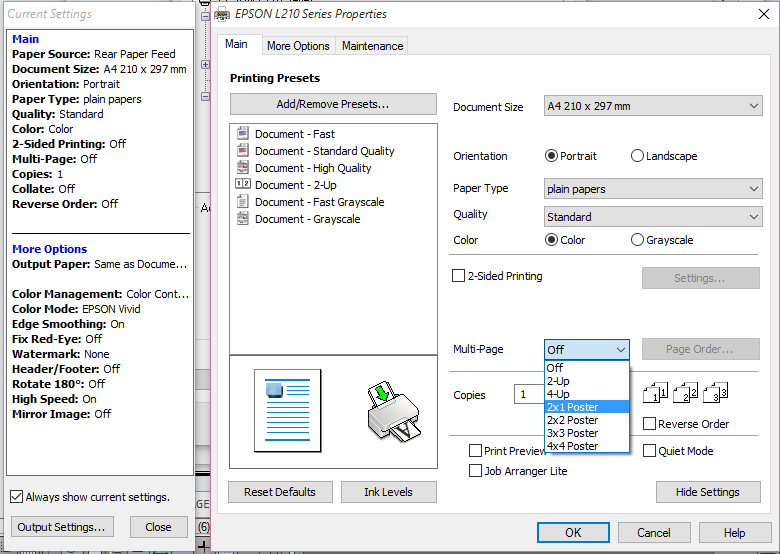Click the first collate pages icon
This screenshot has height=554, width=780.
(655, 392)
